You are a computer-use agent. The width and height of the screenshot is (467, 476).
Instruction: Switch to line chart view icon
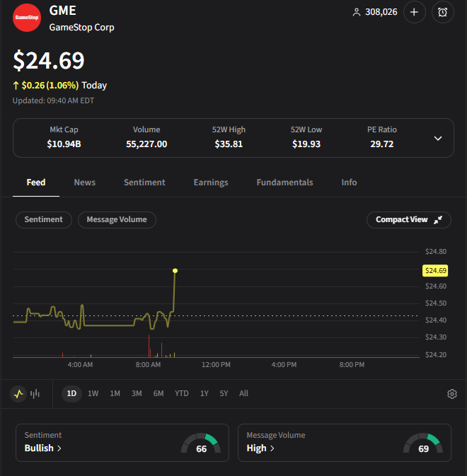tap(18, 394)
